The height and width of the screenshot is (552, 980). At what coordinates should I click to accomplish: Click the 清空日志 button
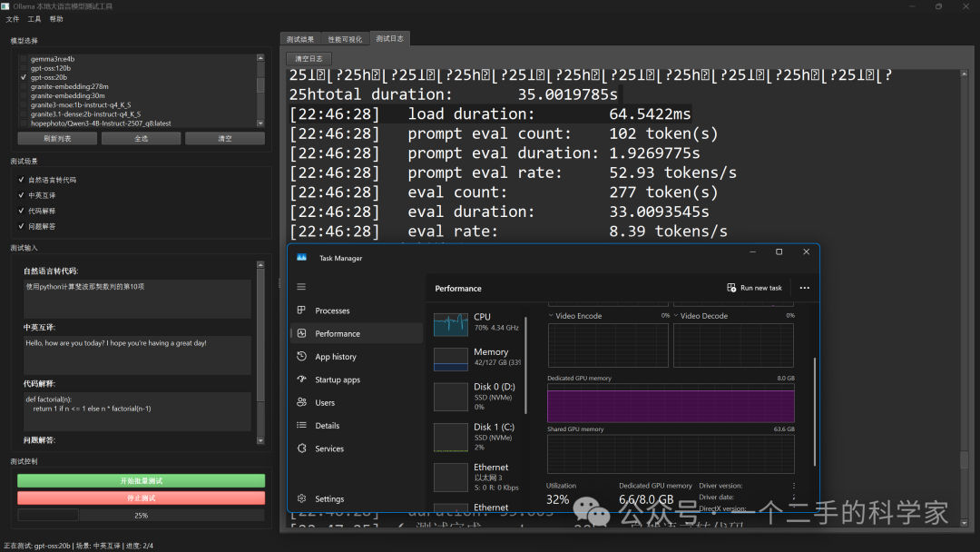pos(309,59)
